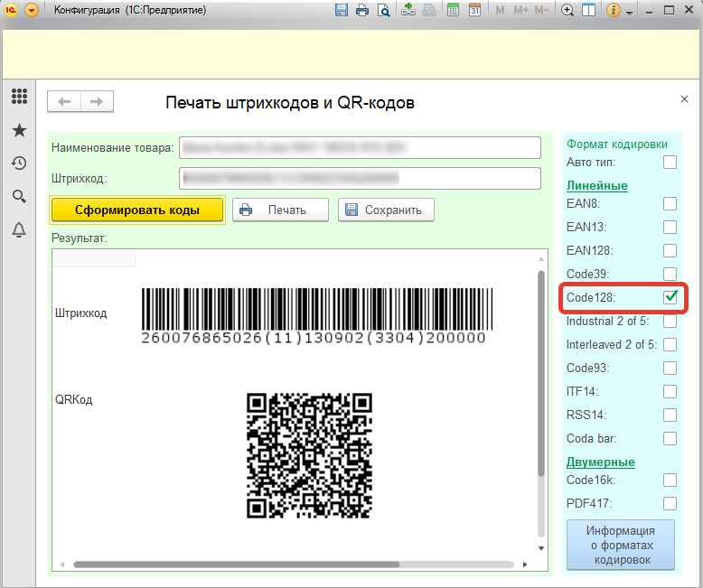Go forward with the right arrow button
703x588 pixels.
click(97, 102)
